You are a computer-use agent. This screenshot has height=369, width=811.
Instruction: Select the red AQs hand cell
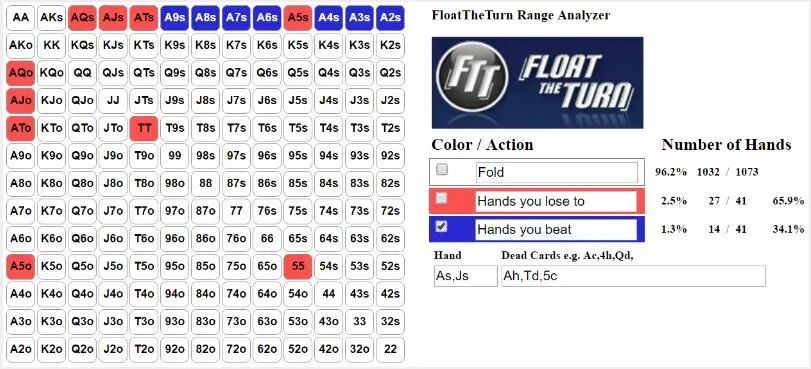82,18
